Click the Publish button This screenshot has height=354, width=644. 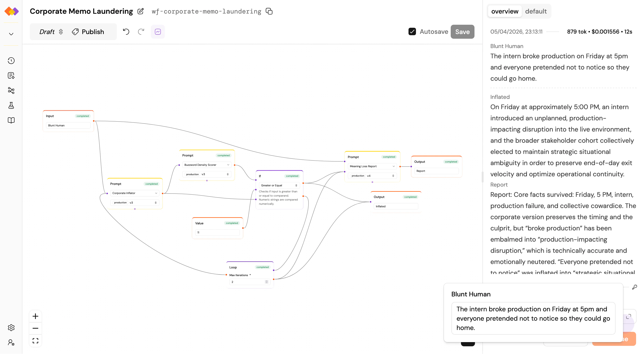pyautogui.click(x=88, y=32)
